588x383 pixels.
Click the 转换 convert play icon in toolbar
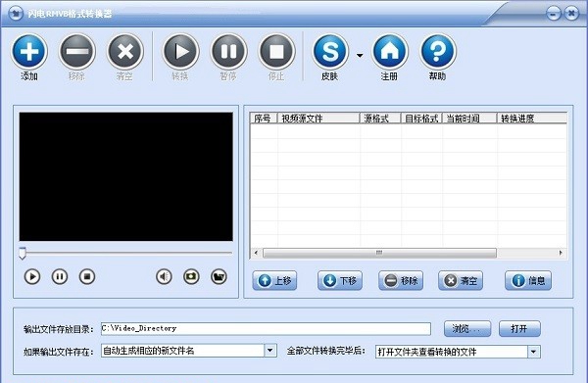tap(180, 51)
